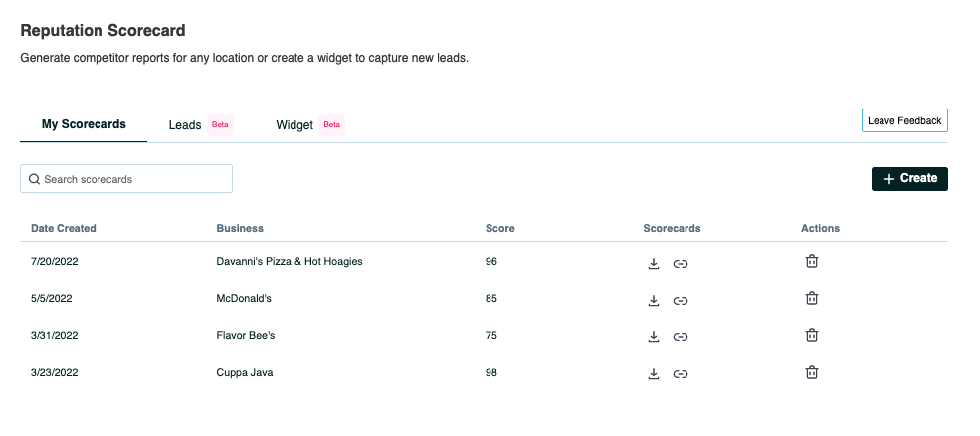Click the Score column header
Image resolution: width=980 pixels, height=436 pixels.
point(499,228)
